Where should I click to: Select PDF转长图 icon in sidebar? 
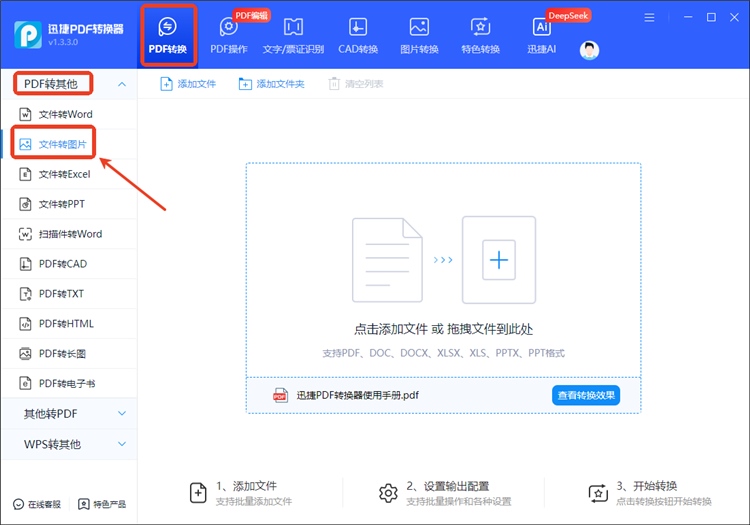[x=25, y=354]
